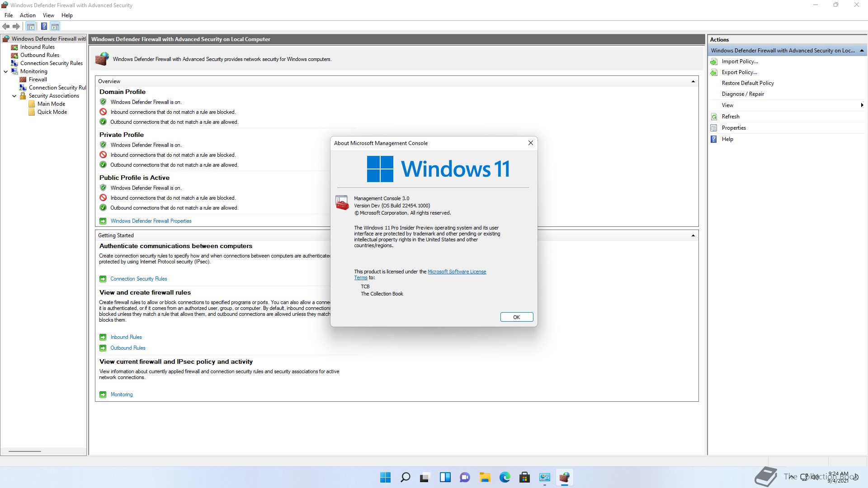The width and height of the screenshot is (868, 488).
Task: Open the Action menu
Action: click(x=28, y=15)
